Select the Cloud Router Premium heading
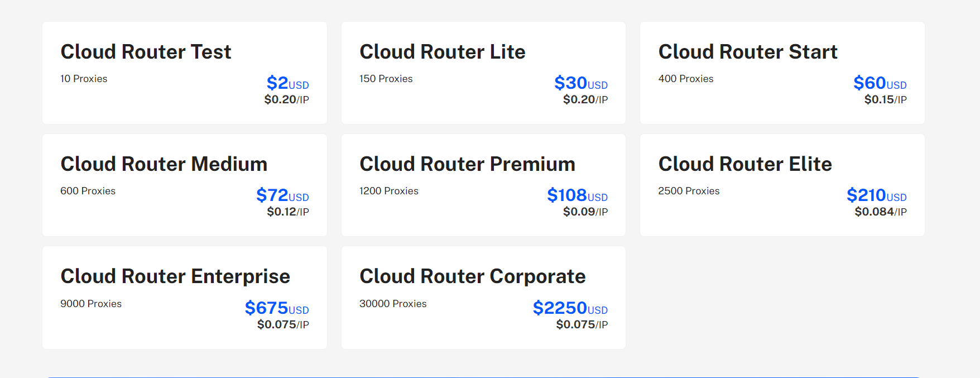Viewport: 980px width, 378px height. coord(467,164)
